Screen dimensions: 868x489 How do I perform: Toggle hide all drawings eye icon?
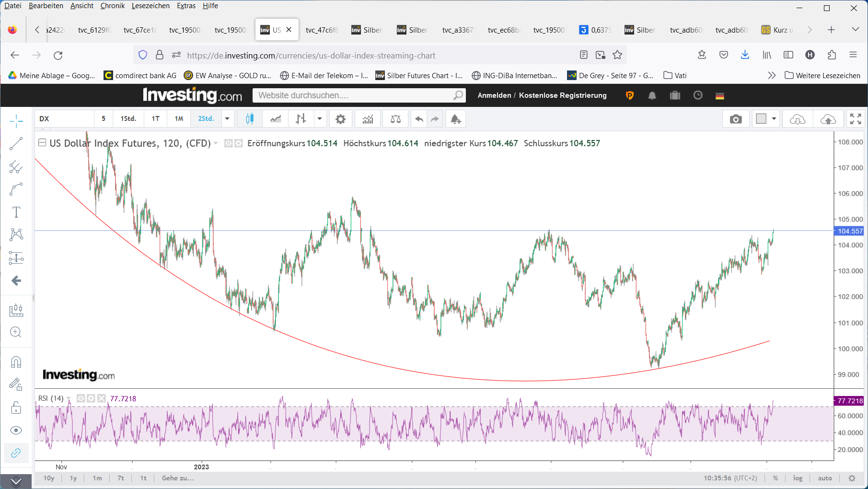16,430
